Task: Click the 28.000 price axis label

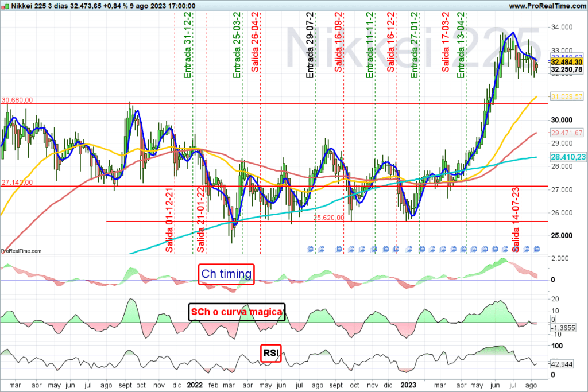Action: pyautogui.click(x=562, y=166)
